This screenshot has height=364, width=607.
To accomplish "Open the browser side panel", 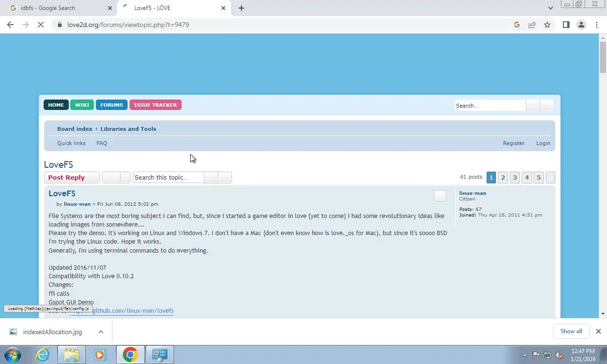I will coord(566,25).
